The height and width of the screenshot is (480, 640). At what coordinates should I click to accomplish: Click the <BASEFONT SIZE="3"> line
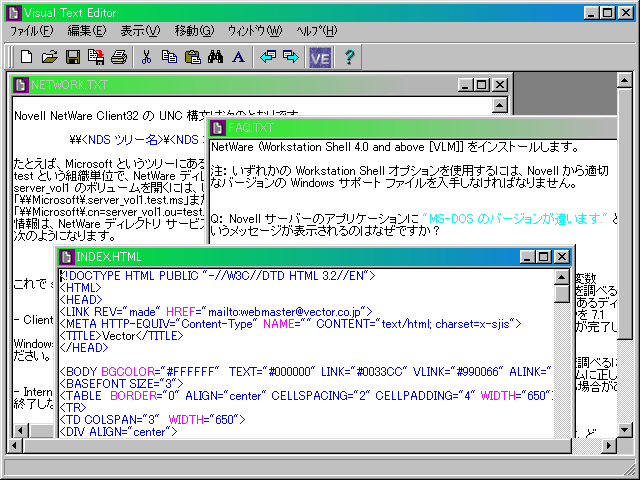pyautogui.click(x=121, y=384)
